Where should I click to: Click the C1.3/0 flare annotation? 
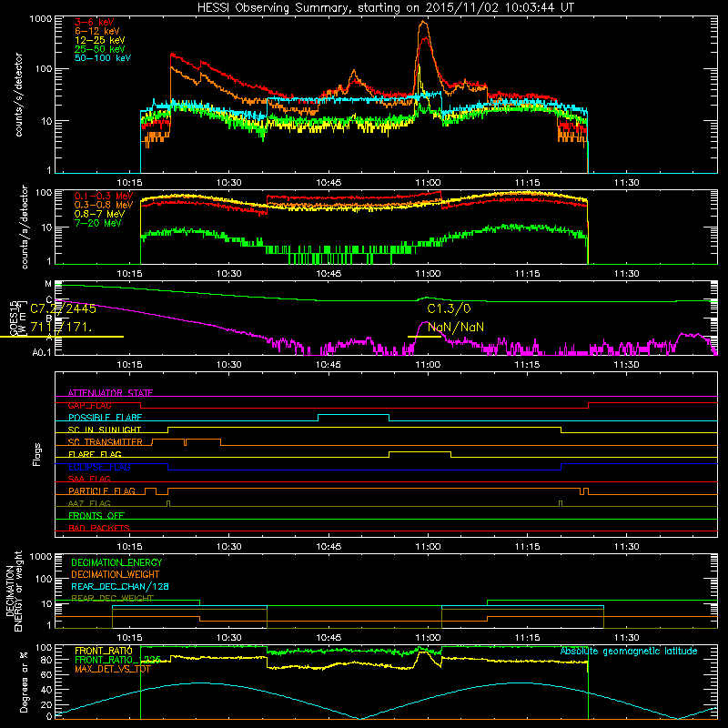click(449, 308)
